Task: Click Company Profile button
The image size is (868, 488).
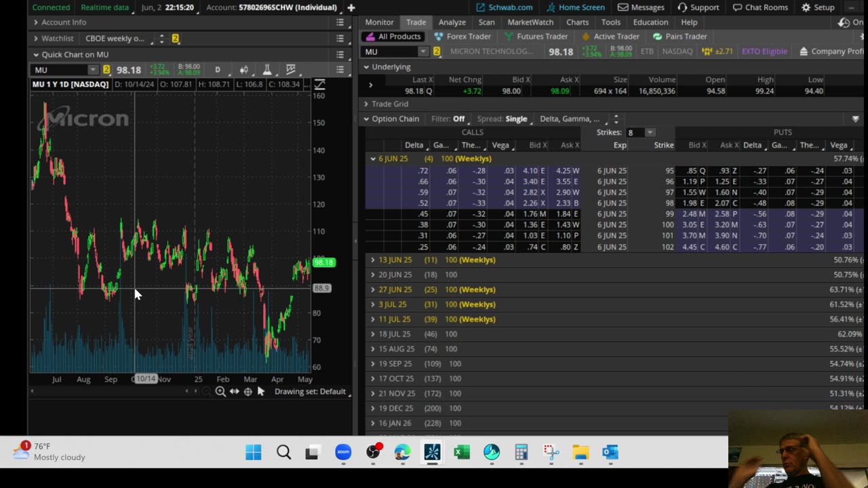Action: pos(831,52)
